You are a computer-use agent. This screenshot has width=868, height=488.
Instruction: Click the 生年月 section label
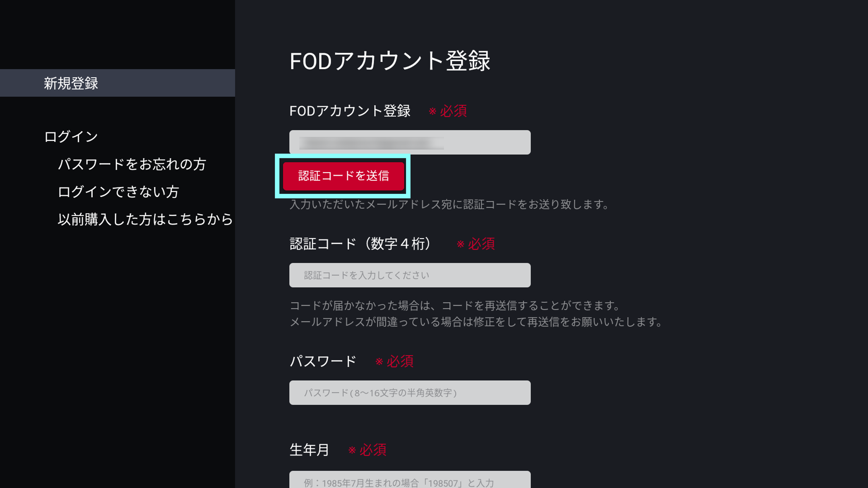309,449
